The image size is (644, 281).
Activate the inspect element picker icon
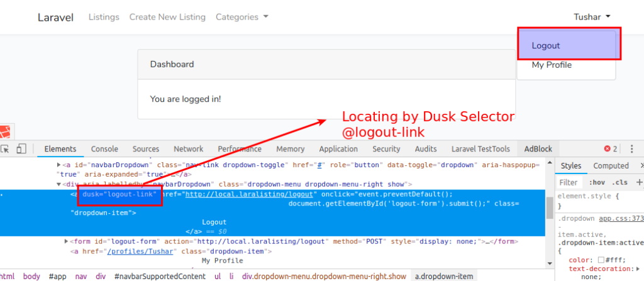click(4, 149)
